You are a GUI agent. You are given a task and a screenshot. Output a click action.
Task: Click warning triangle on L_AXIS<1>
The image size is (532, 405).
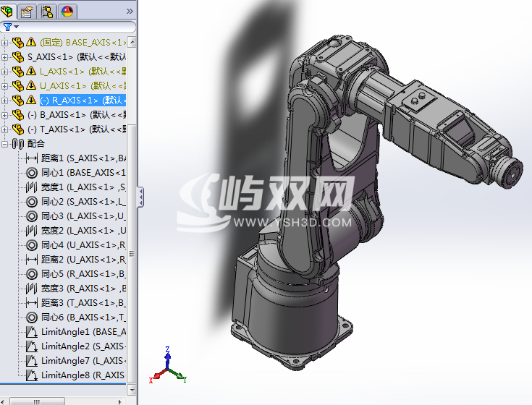click(31, 71)
